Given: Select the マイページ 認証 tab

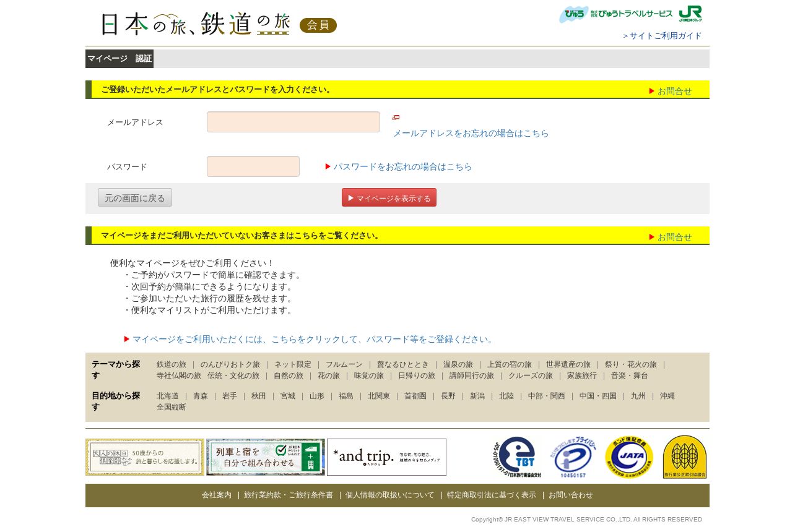Looking at the screenshot, I should pyautogui.click(x=119, y=59).
